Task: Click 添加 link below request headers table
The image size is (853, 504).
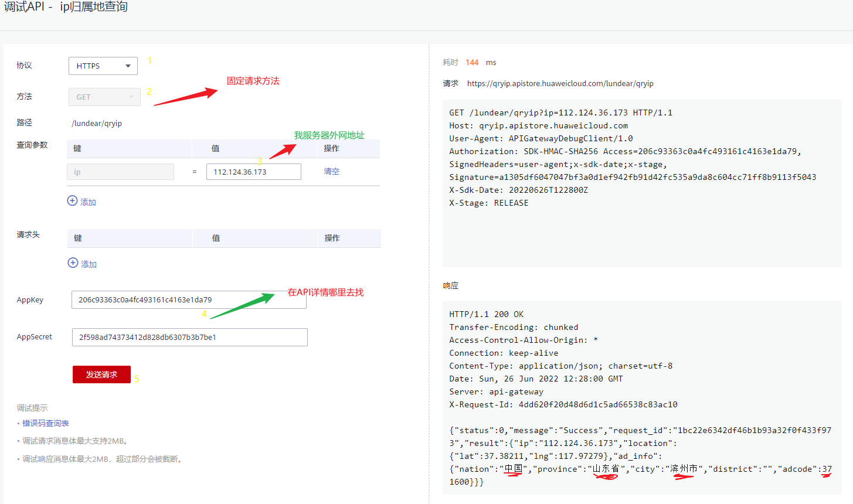Action: tap(89, 264)
